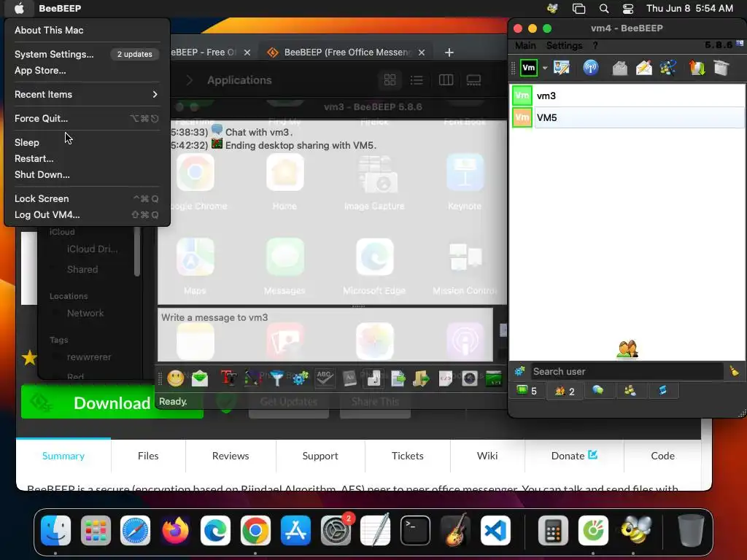
Task: Open the Wiki tab on the web page
Action: click(x=487, y=456)
